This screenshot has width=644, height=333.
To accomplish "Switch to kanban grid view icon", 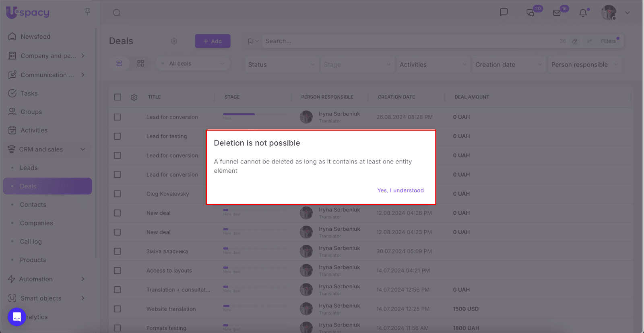I will click(x=140, y=64).
